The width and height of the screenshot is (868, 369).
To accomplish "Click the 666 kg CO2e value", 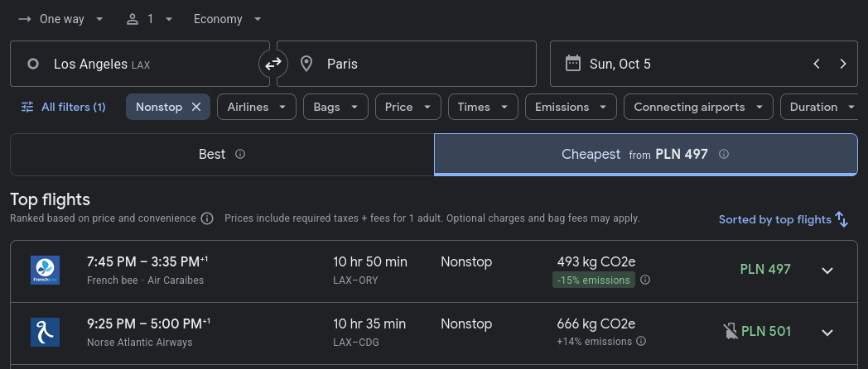I will pyautogui.click(x=596, y=323).
